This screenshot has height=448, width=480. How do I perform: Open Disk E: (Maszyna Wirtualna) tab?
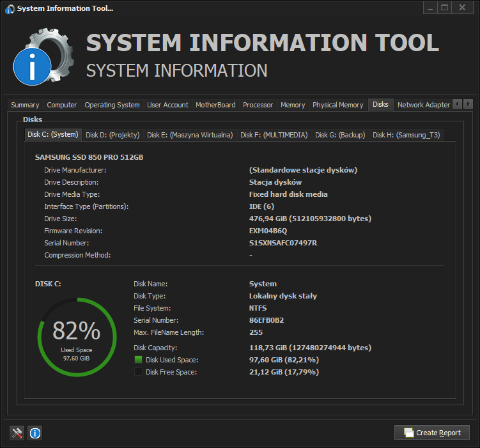point(190,135)
